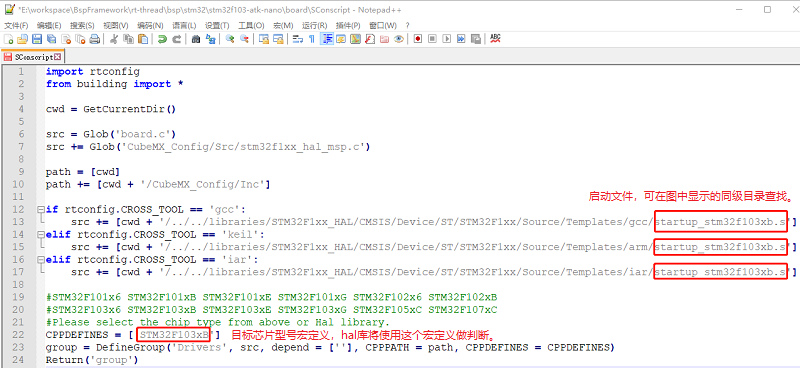The width and height of the screenshot is (800, 368).
Task: Open Find with the binoculars icon
Action: [195, 39]
